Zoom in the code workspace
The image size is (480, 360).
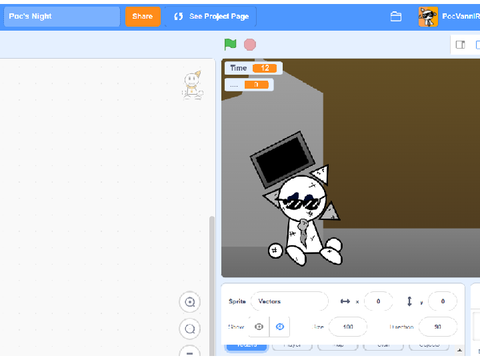click(190, 302)
